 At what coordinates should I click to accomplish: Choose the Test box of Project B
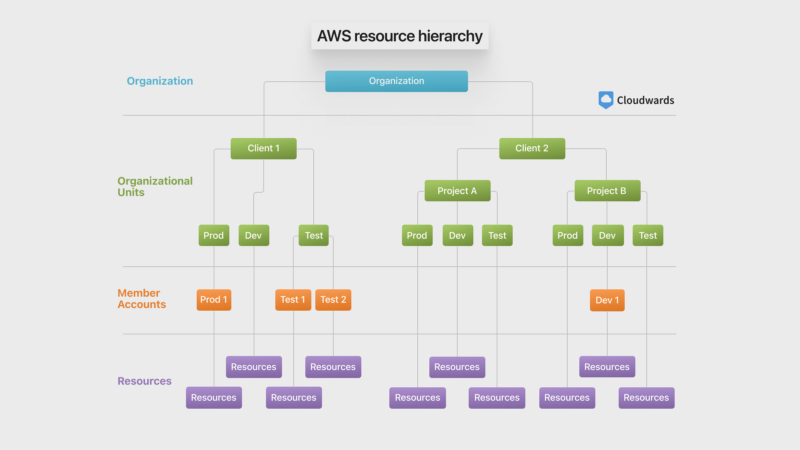tap(648, 236)
